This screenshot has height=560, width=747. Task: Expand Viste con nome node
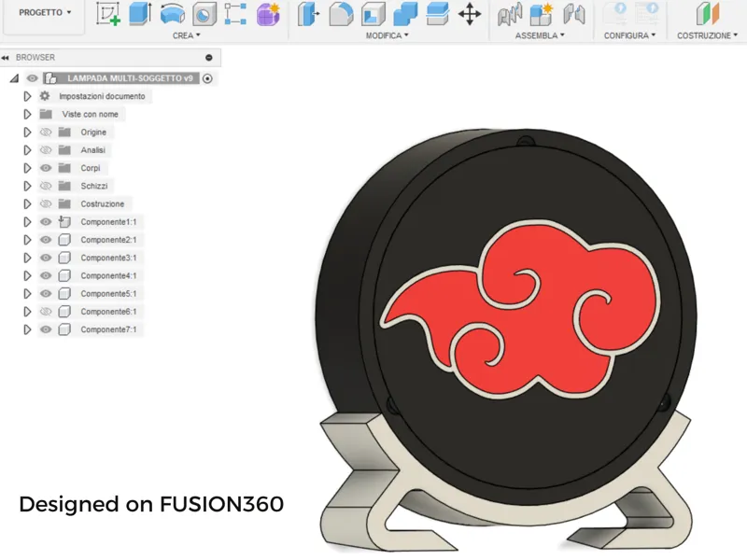click(x=27, y=114)
